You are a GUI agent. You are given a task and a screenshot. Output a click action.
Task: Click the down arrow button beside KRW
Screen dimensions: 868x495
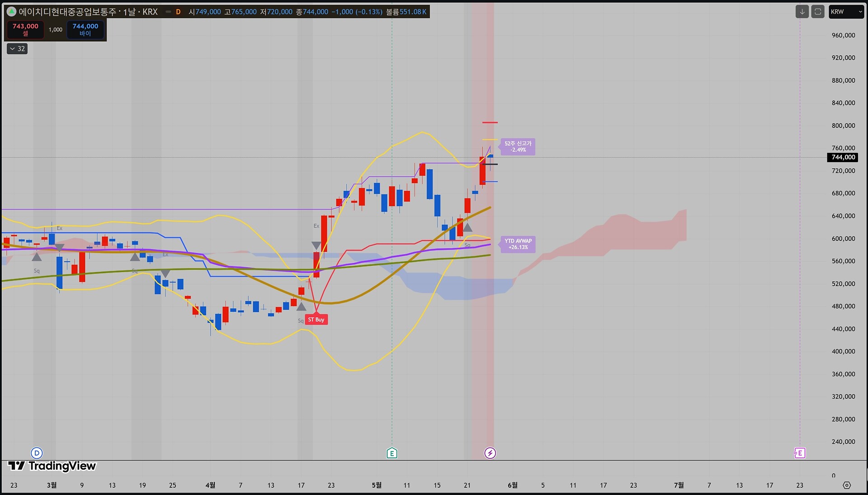coord(802,12)
